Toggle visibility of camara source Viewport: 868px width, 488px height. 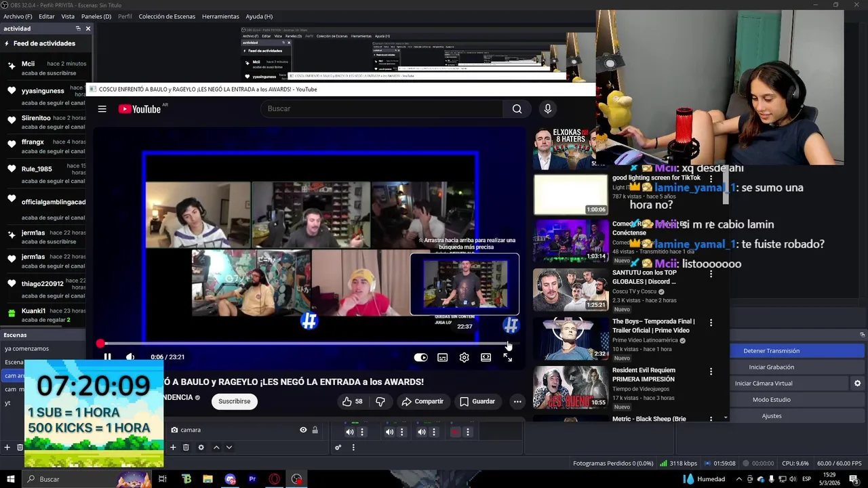click(303, 430)
